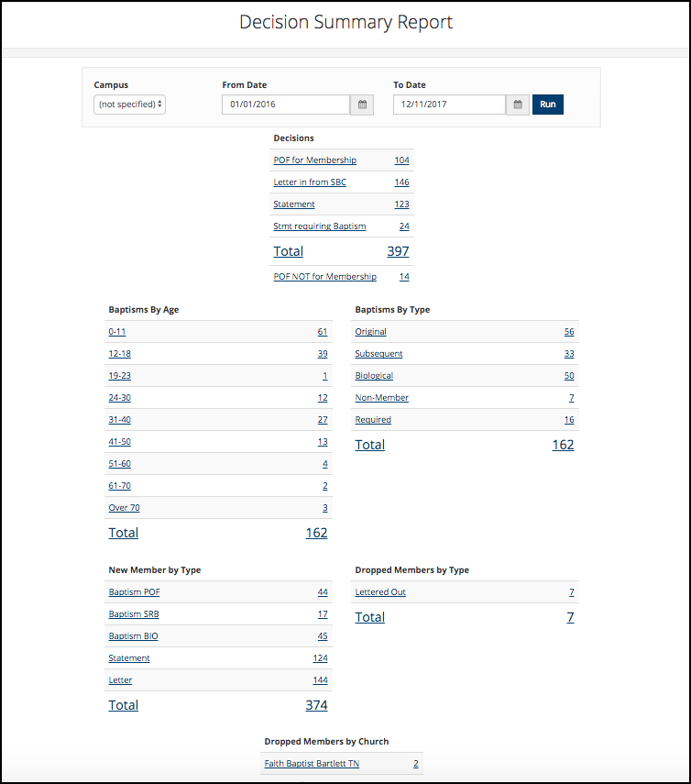Click count 124 for new member Statement
The height and width of the screenshot is (784, 691).
point(320,658)
